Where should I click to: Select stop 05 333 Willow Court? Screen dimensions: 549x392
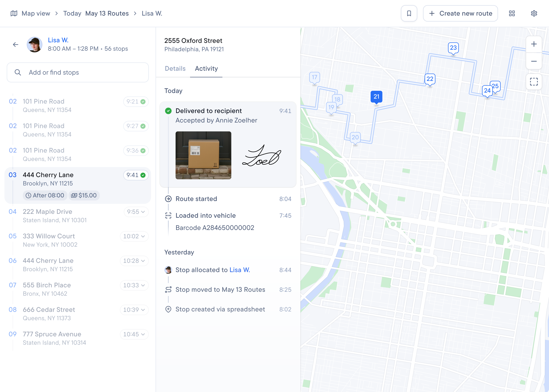coord(78,240)
